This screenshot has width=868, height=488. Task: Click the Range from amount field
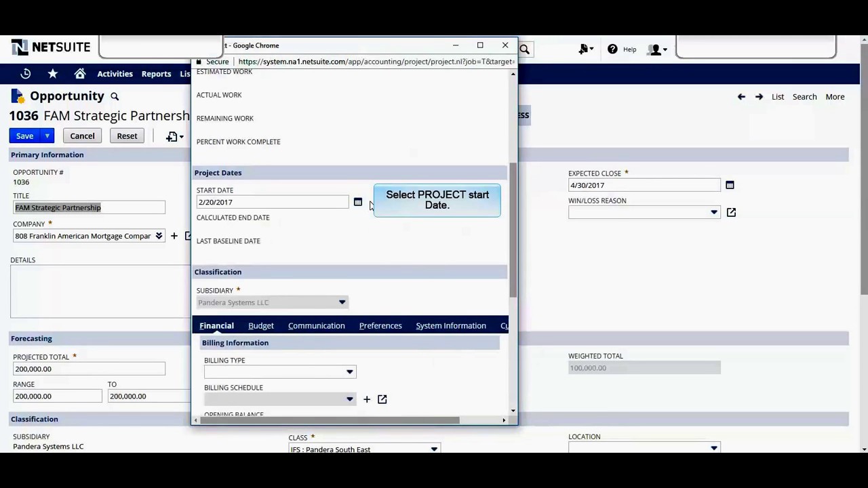58,396
